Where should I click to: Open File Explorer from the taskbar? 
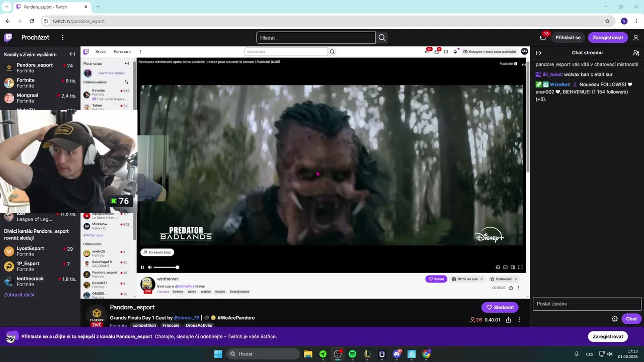point(308,354)
